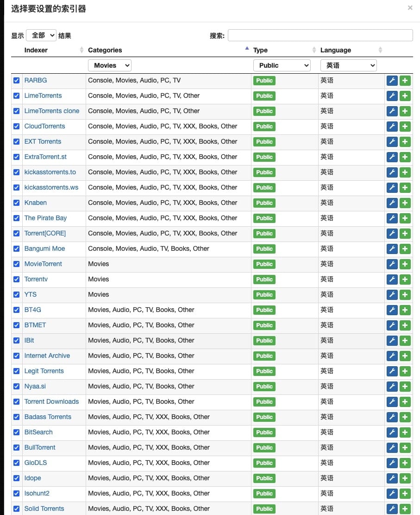Click the wrench icon for Internet Archive
Image resolution: width=420 pixels, height=515 pixels.
click(392, 356)
